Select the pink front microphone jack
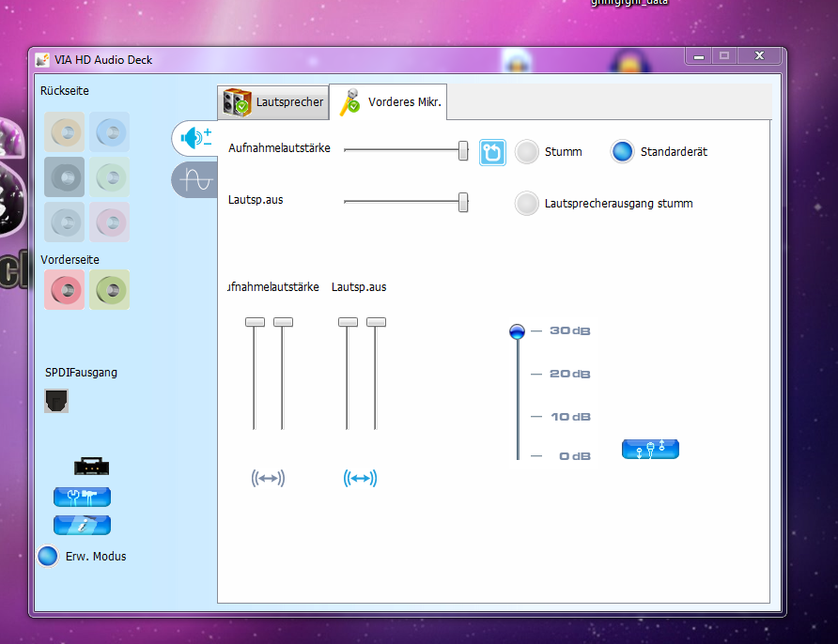Viewport: 838px width, 644px height. pos(64,290)
